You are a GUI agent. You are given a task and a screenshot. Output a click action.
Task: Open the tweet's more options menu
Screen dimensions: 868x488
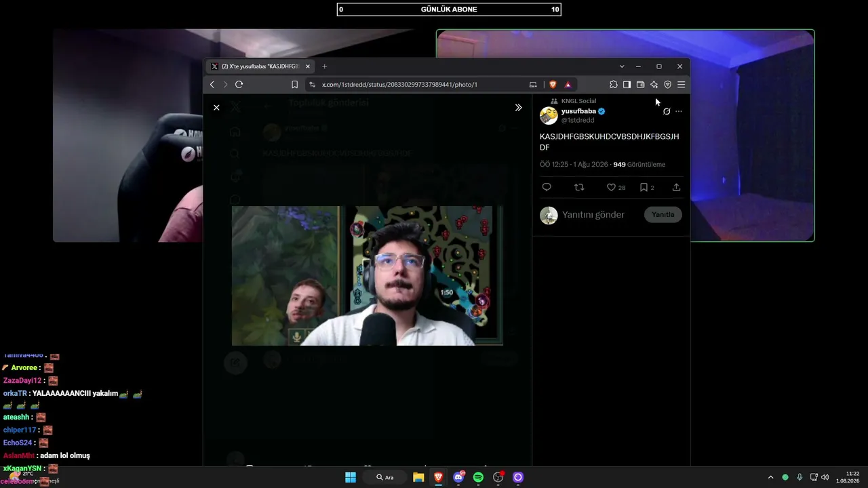(x=679, y=111)
